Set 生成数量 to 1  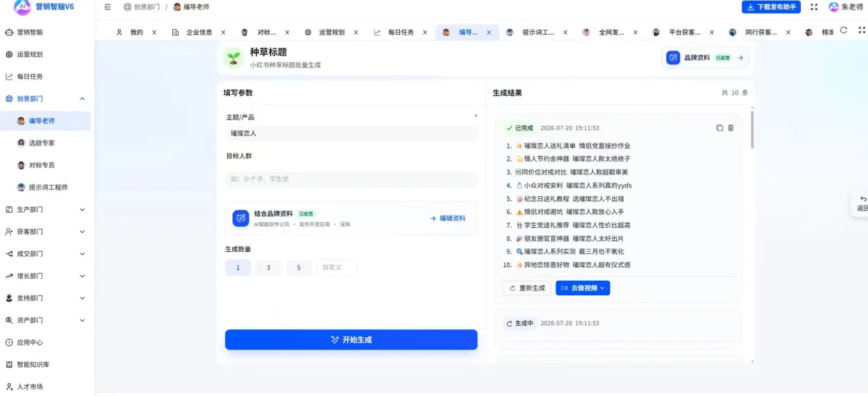(238, 268)
